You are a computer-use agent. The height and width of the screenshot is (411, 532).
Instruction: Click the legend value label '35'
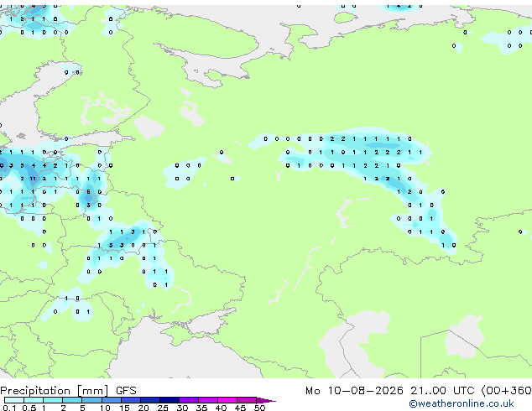click(x=201, y=408)
